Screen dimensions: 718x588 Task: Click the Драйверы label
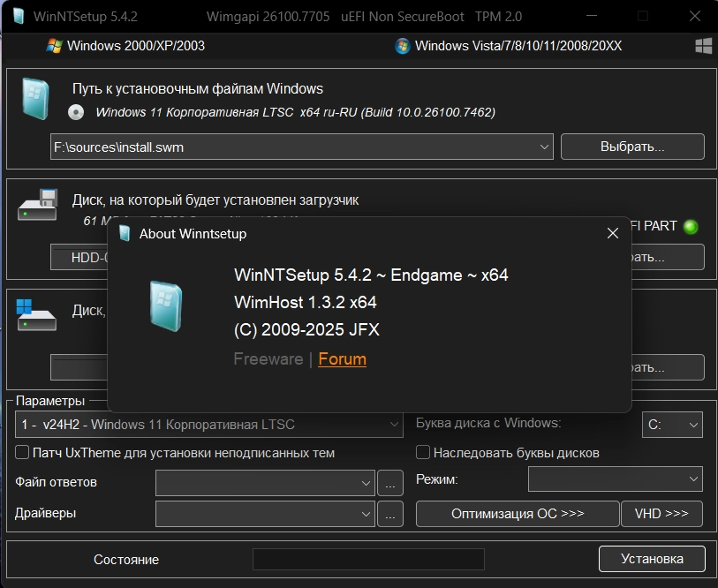click(x=45, y=513)
